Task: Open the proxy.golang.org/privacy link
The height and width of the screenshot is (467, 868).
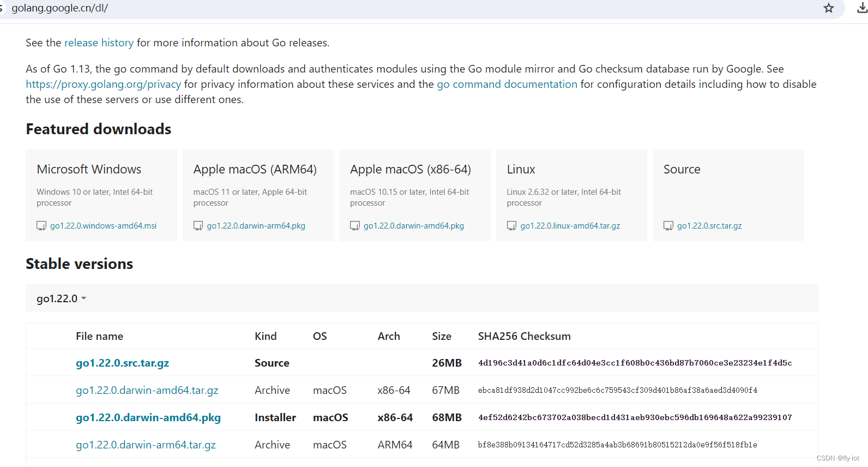Action: tap(103, 84)
